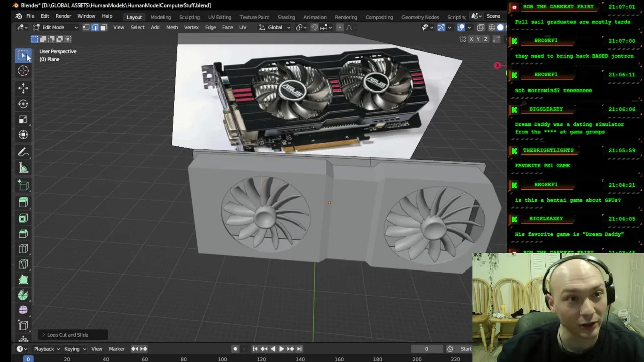Toggle X axis mirror
644x362 pixels.
click(x=471, y=39)
